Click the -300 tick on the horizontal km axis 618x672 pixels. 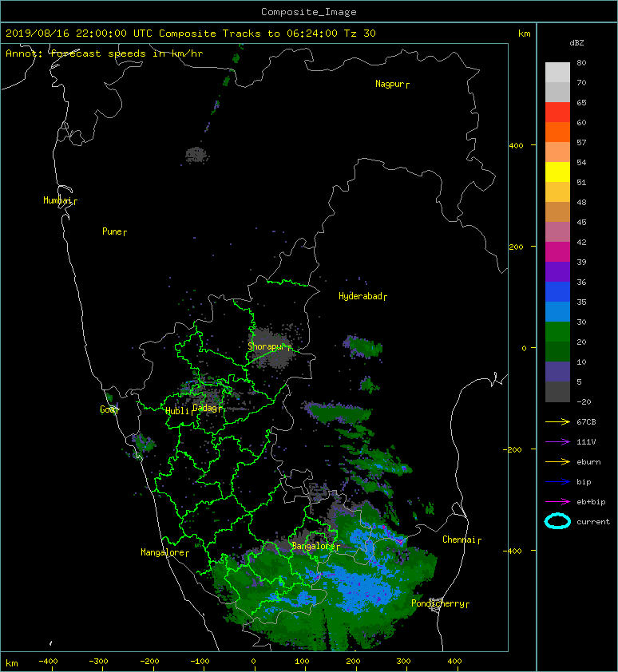coord(99,662)
